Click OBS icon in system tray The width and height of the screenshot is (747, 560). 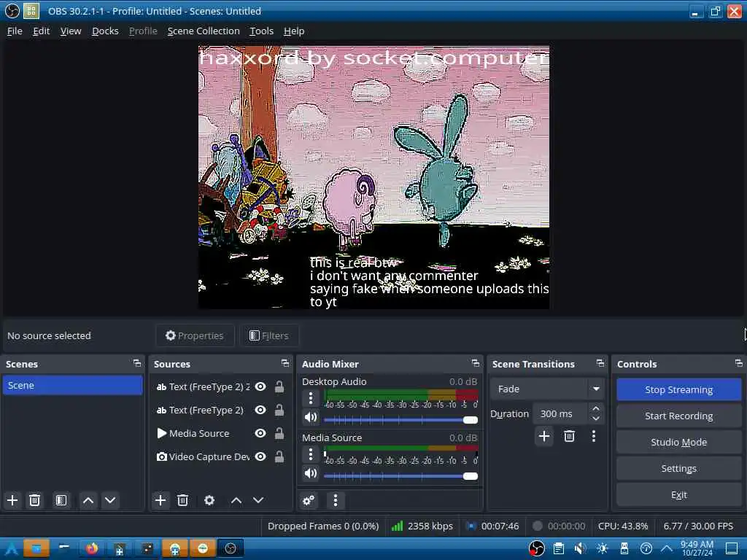click(536, 548)
